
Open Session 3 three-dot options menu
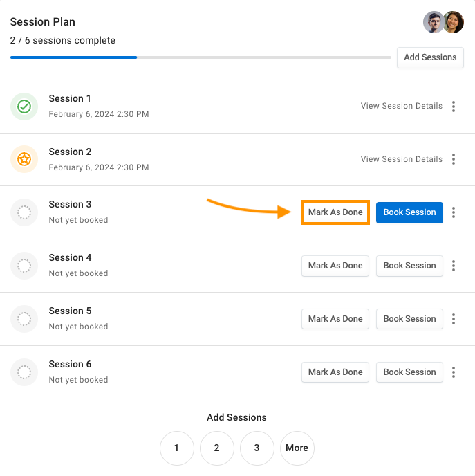(x=454, y=212)
